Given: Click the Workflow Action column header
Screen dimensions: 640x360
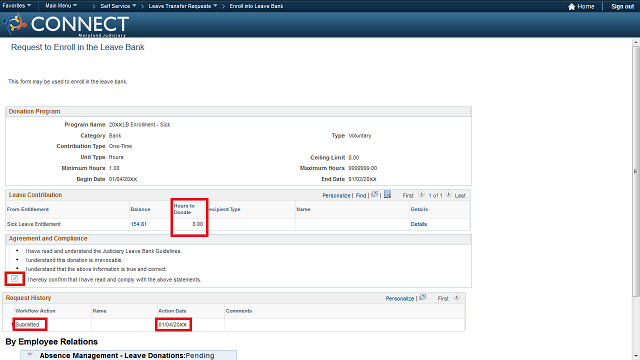Looking at the screenshot, I should [35, 311].
